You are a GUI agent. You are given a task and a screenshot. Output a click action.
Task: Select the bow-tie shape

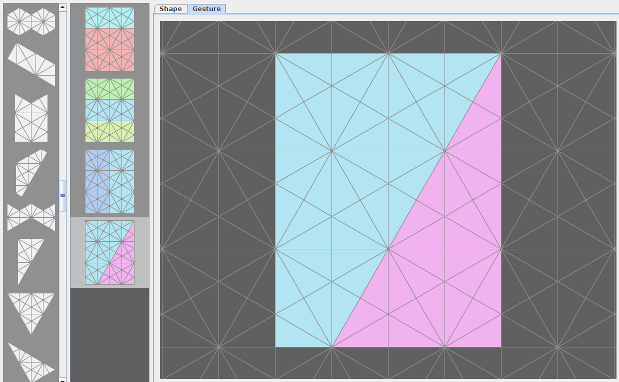click(x=31, y=217)
